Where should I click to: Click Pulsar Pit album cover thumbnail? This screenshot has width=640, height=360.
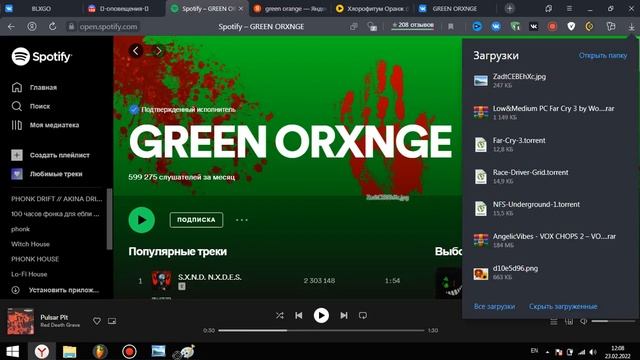click(x=21, y=321)
